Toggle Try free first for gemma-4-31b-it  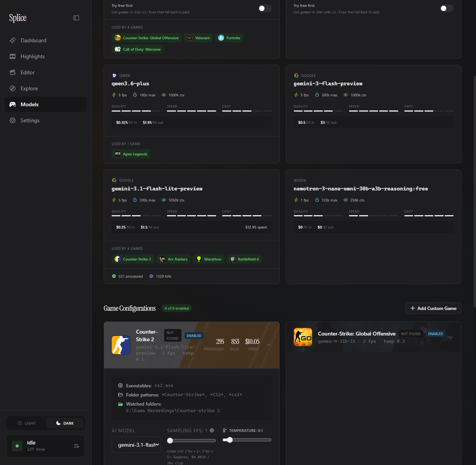[x=265, y=8]
